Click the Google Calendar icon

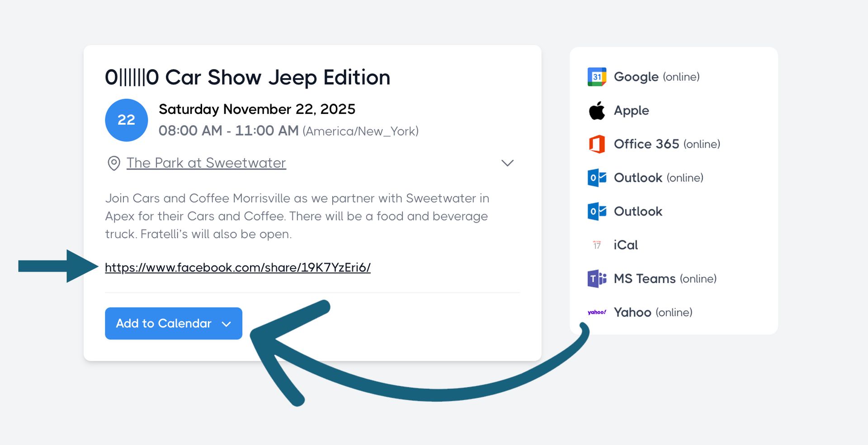(x=597, y=77)
